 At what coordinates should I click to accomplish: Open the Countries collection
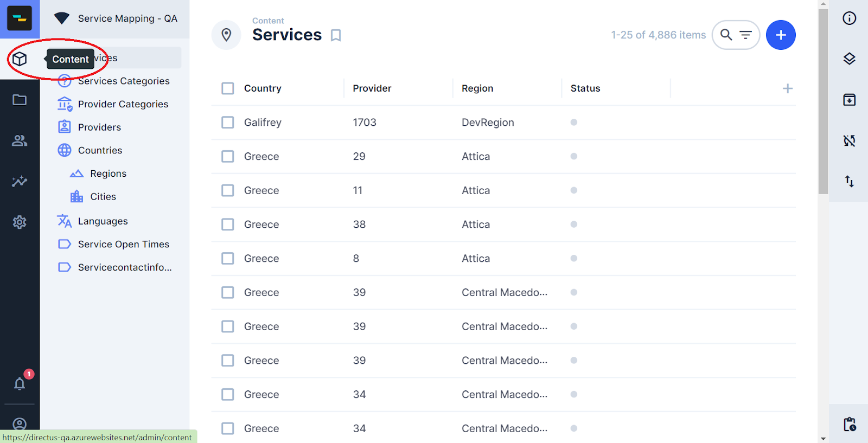tap(100, 150)
